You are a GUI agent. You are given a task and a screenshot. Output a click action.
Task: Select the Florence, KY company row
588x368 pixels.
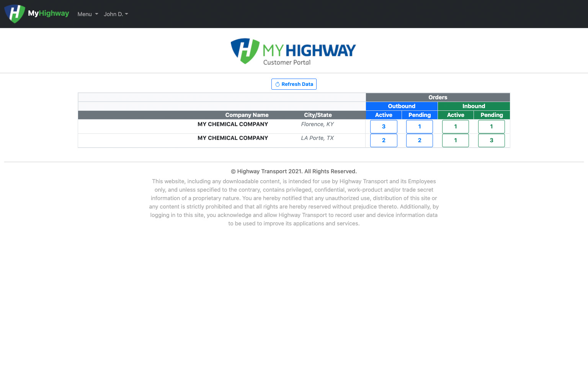click(233, 124)
